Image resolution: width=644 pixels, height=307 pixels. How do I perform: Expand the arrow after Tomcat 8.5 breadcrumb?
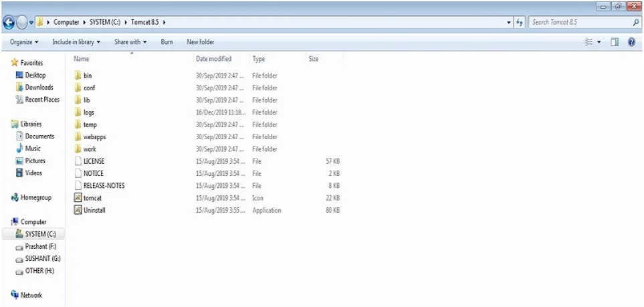pyautogui.click(x=165, y=22)
